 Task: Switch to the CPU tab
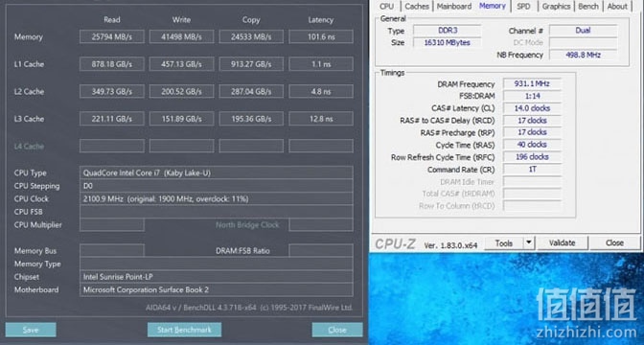point(386,6)
